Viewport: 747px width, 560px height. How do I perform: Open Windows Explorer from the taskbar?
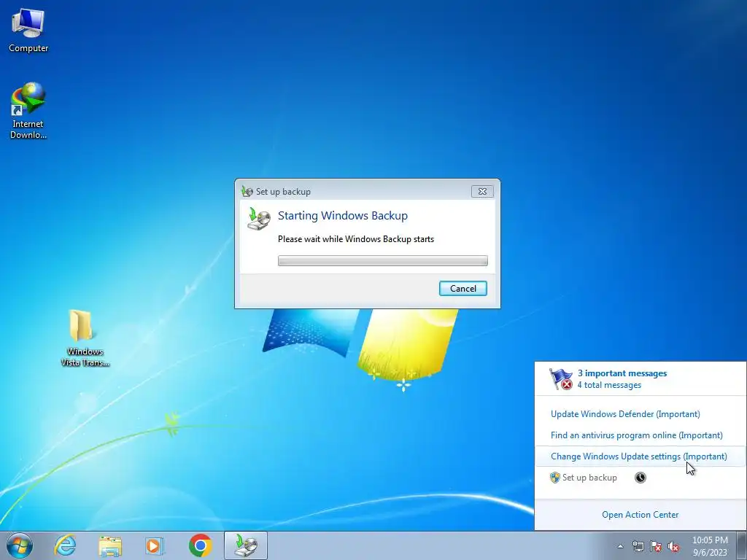110,545
